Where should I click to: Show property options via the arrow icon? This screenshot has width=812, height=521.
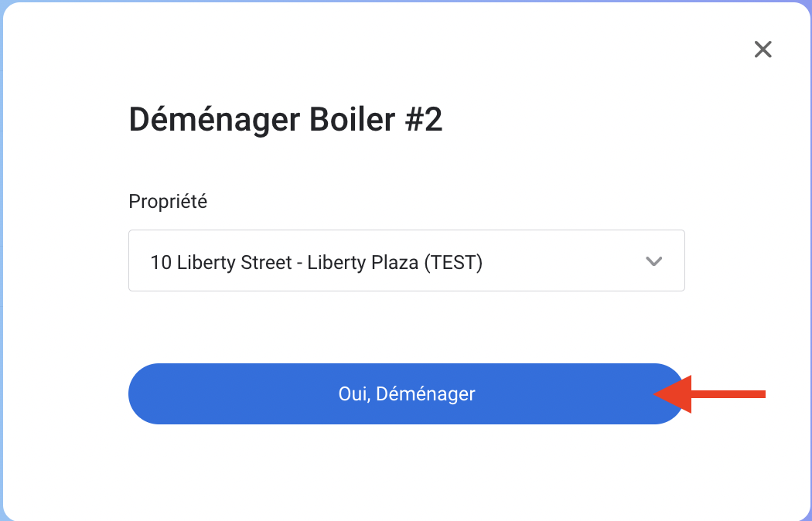coord(653,261)
